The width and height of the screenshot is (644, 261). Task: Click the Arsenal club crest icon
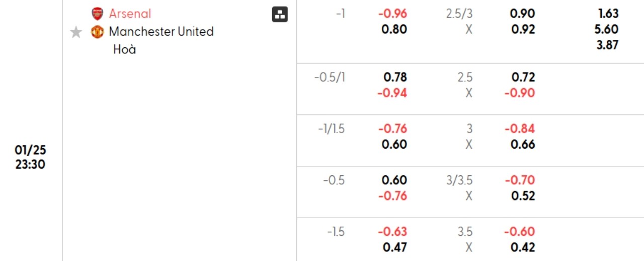tap(97, 14)
